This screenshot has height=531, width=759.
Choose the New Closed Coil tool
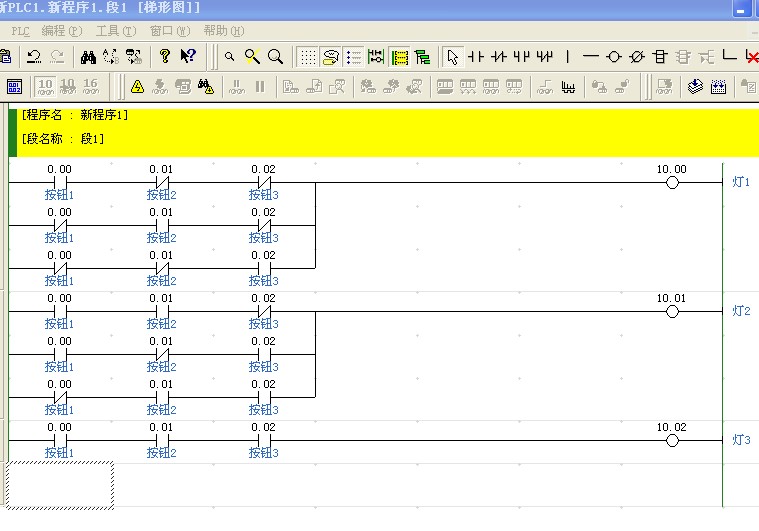(637, 57)
